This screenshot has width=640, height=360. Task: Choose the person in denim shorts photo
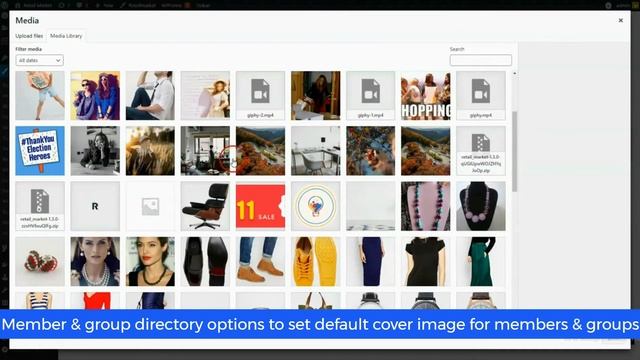click(40, 96)
